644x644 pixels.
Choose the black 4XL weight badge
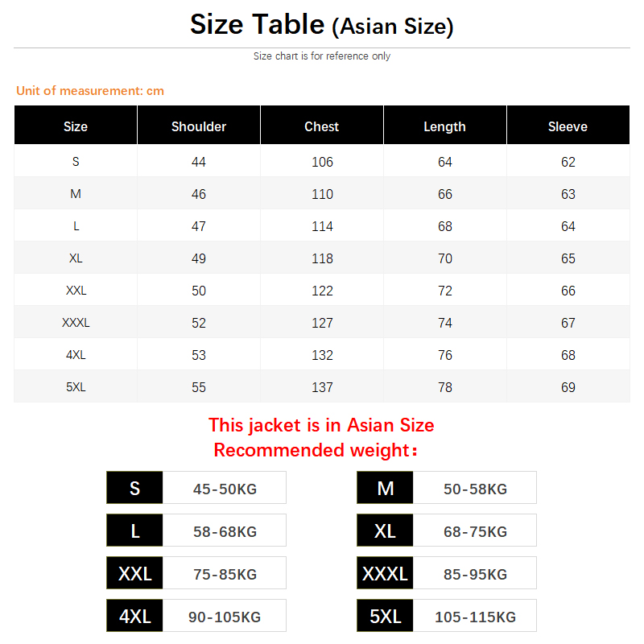[x=134, y=616]
